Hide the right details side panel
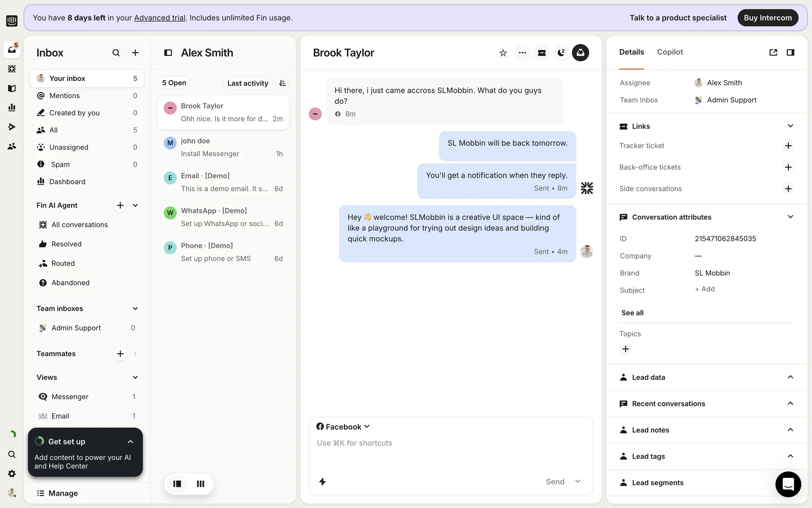The width and height of the screenshot is (812, 508). [790, 52]
